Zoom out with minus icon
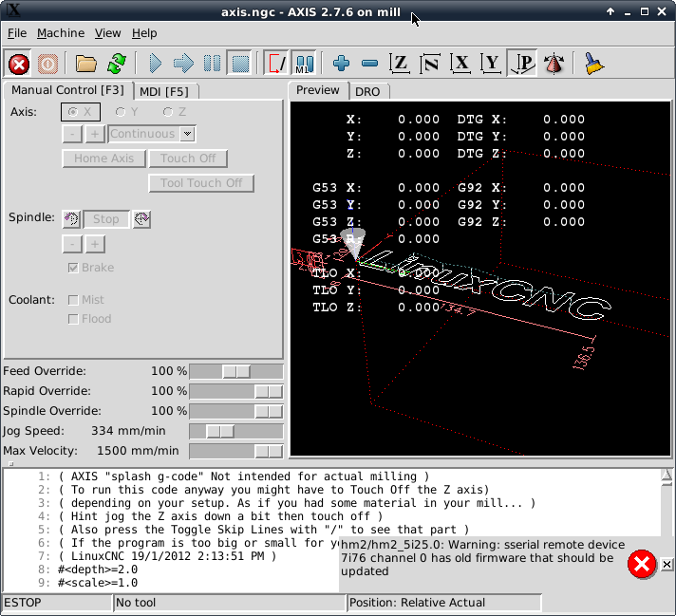 370,64
